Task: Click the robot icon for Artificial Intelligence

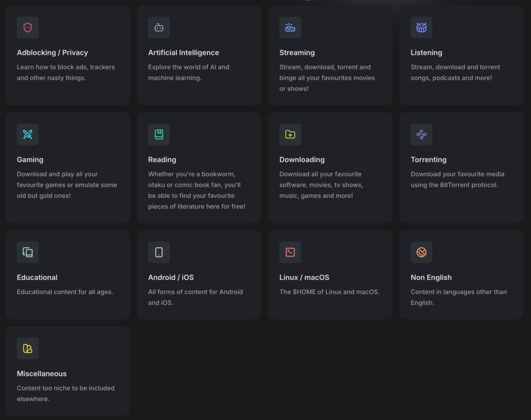Action: [159, 27]
